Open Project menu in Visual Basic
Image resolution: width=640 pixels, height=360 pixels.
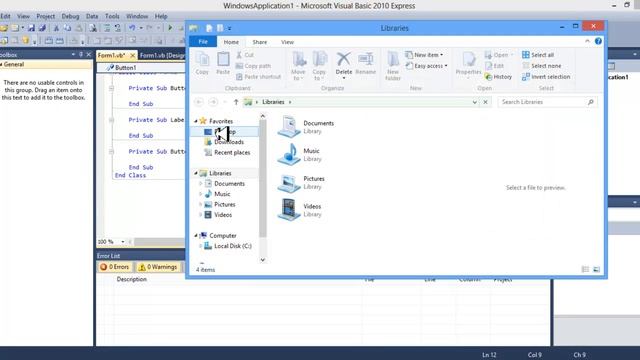46,16
